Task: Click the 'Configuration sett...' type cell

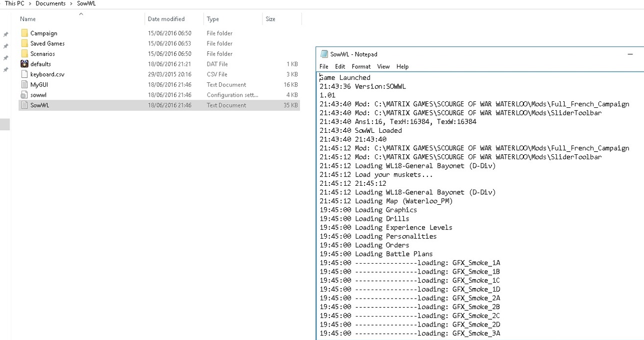Action: pos(232,95)
